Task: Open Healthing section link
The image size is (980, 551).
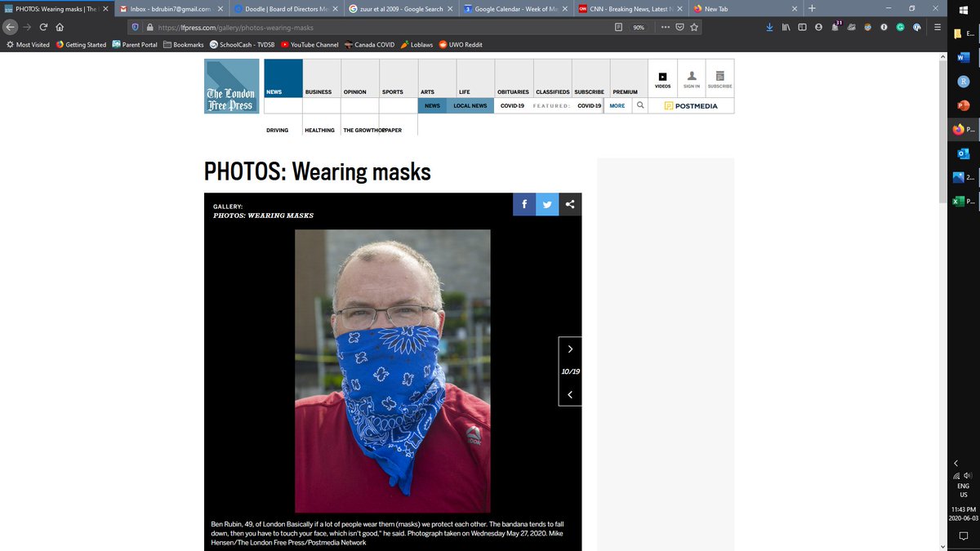Action: pos(319,131)
